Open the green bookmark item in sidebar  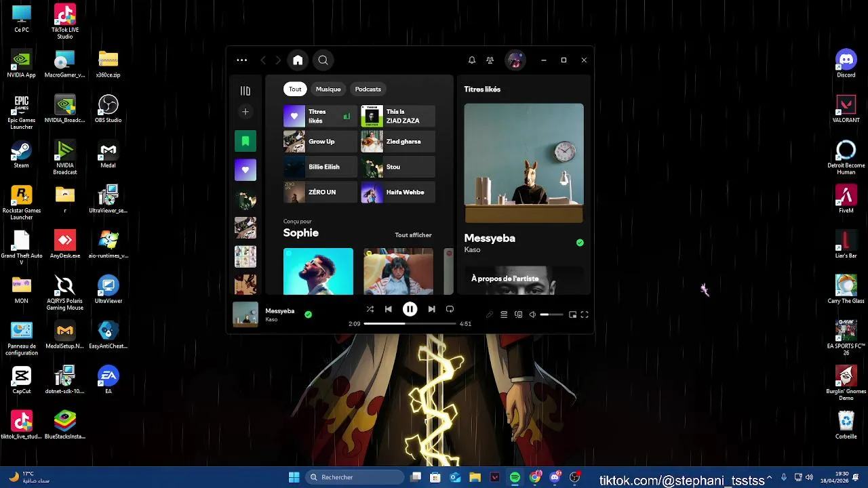point(245,141)
